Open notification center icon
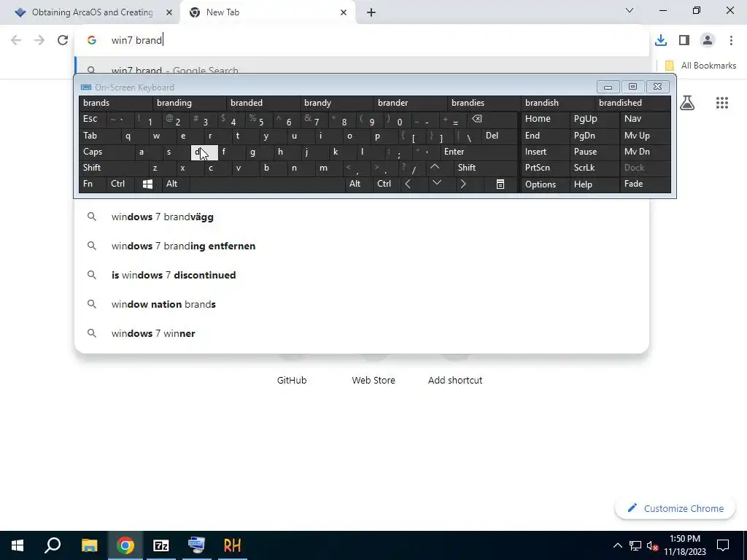747x560 pixels. coord(723,545)
